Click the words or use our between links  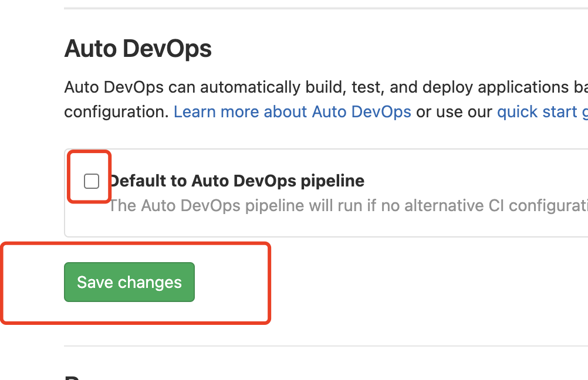tap(454, 111)
